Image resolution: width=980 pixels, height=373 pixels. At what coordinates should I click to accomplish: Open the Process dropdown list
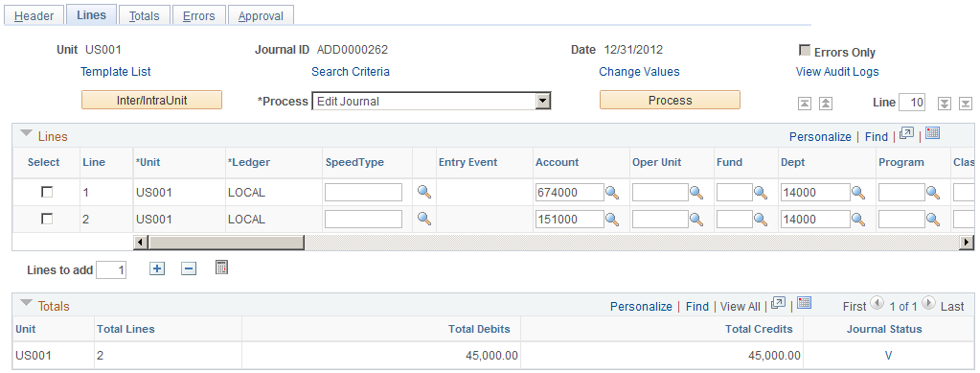click(x=543, y=101)
